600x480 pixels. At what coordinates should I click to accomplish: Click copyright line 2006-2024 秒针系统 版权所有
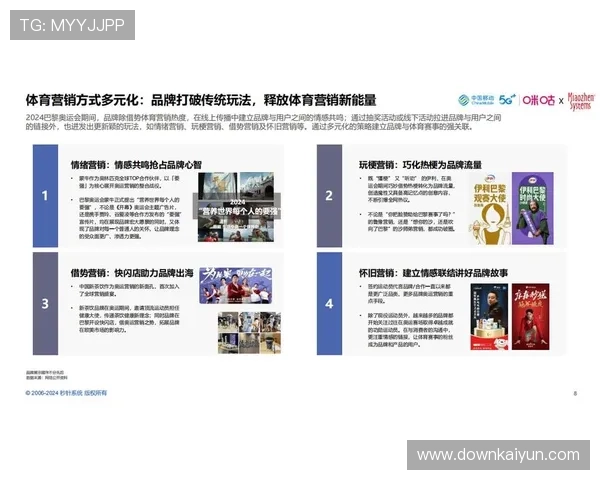point(66,393)
